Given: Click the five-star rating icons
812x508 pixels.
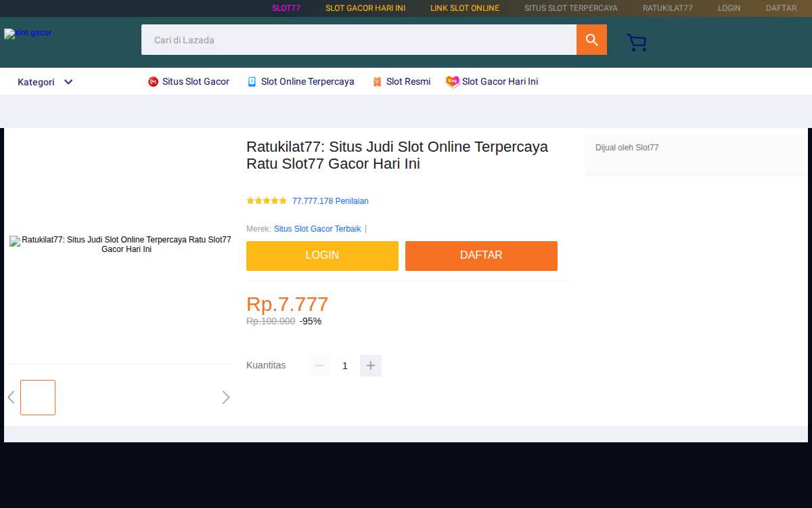Looking at the screenshot, I should click(267, 201).
